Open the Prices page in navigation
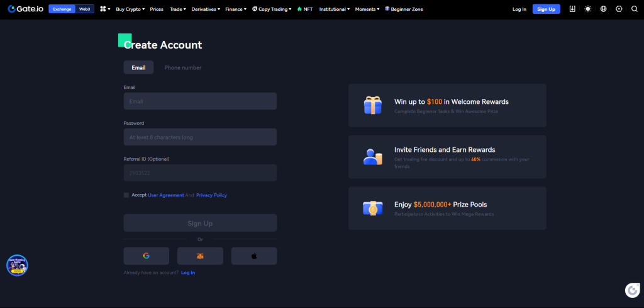Viewport: 644px width, 308px height. [157, 9]
